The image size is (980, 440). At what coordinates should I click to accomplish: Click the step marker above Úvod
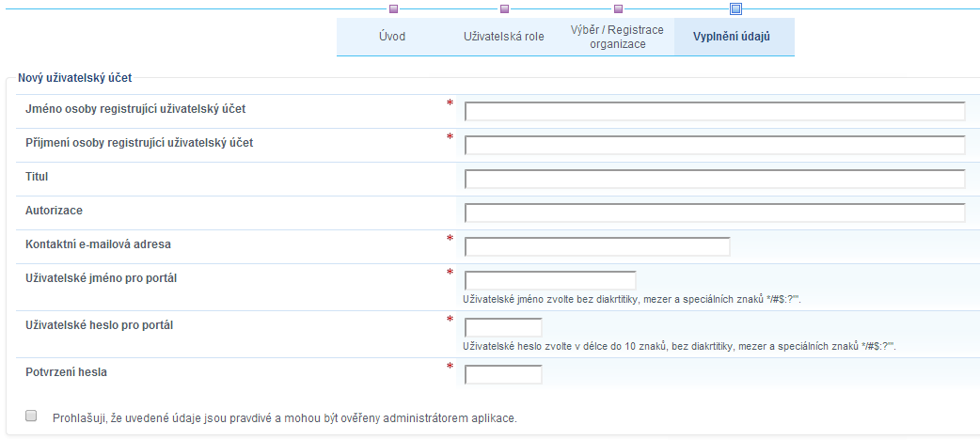393,9
